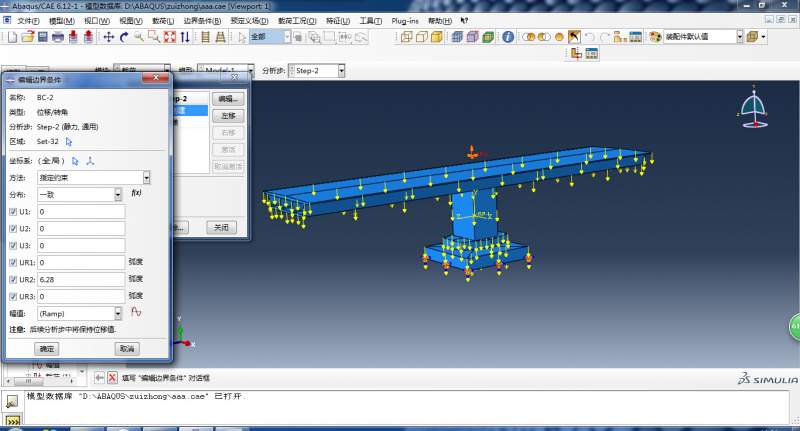Viewport: 800px width, 431px height.
Task: Click the f(x) analytical field icon
Action: [136, 193]
